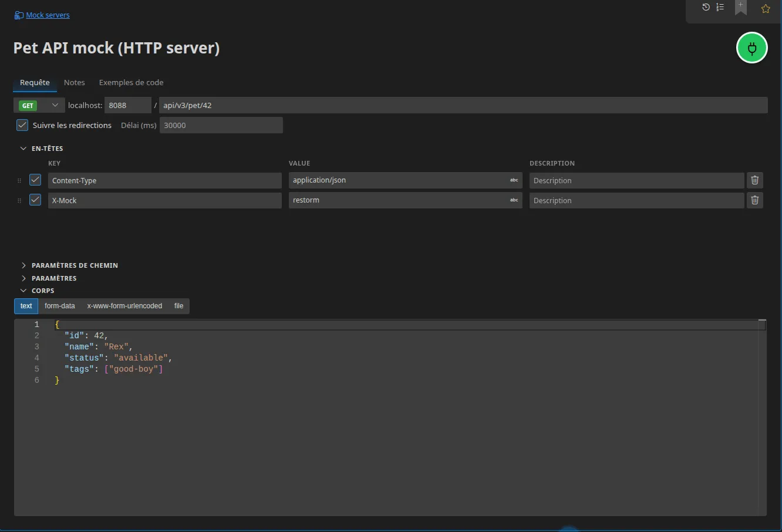
Task: Delete the X-Mock header row
Action: click(x=755, y=200)
